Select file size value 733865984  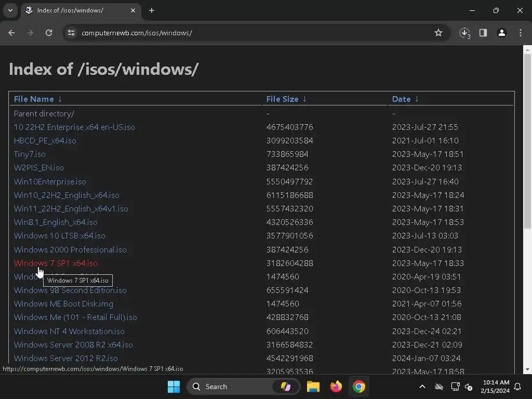(287, 154)
